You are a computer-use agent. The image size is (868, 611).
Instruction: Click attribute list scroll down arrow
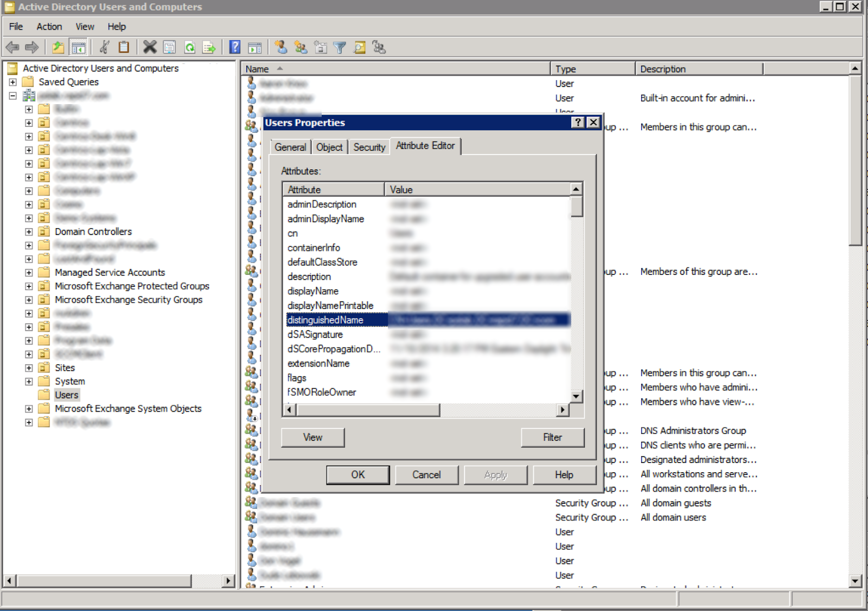coord(577,396)
